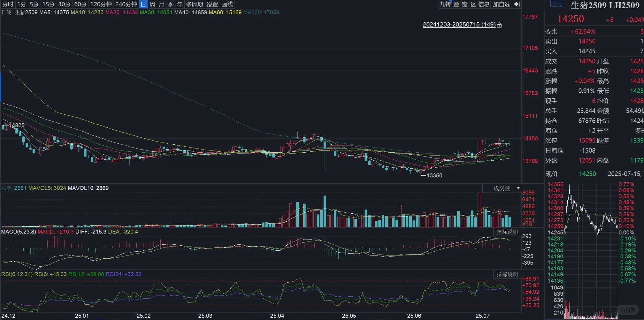Click the 外盘 12051 value

[x=587, y=161]
